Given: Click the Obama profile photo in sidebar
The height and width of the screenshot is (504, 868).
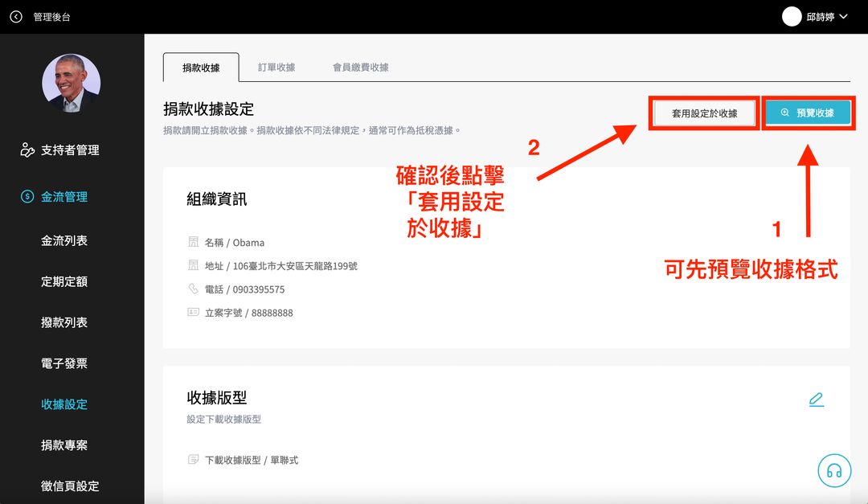Looking at the screenshot, I should pos(72,84).
